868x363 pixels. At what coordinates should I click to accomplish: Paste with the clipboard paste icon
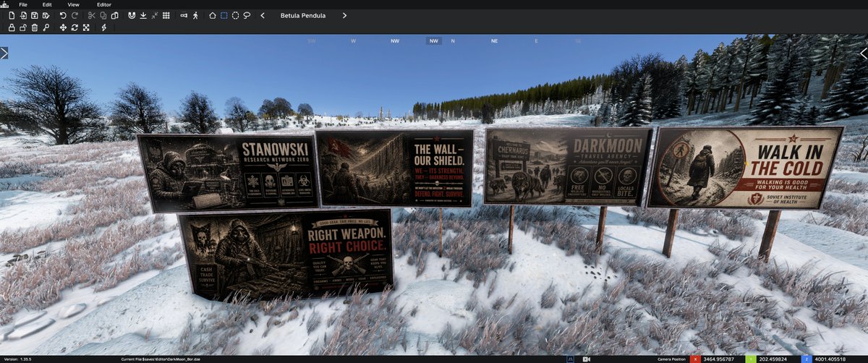coord(114,15)
